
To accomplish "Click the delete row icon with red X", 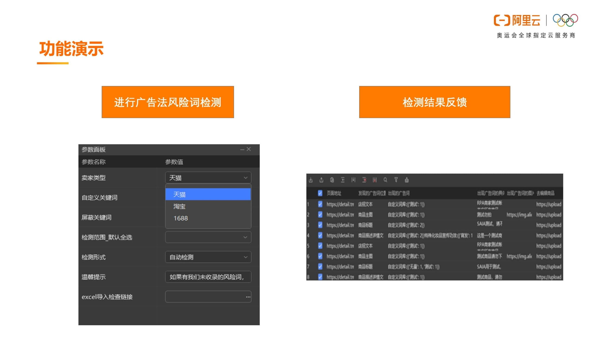I will point(364,180).
